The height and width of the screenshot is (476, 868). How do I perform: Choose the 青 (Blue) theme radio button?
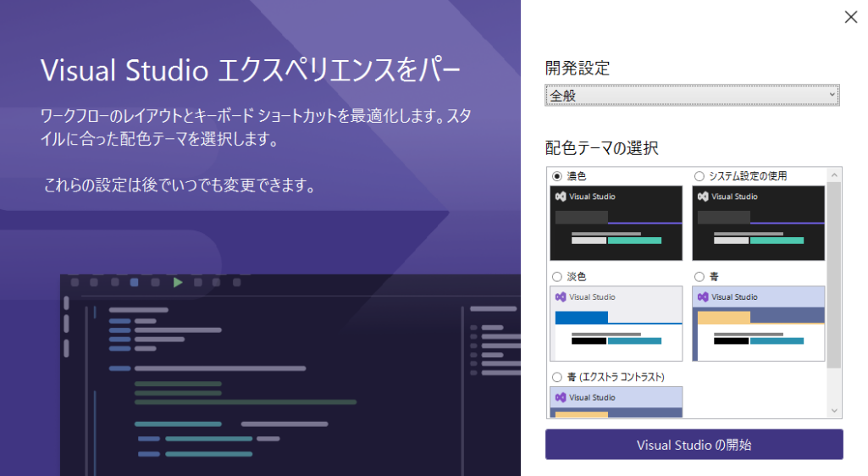click(699, 277)
